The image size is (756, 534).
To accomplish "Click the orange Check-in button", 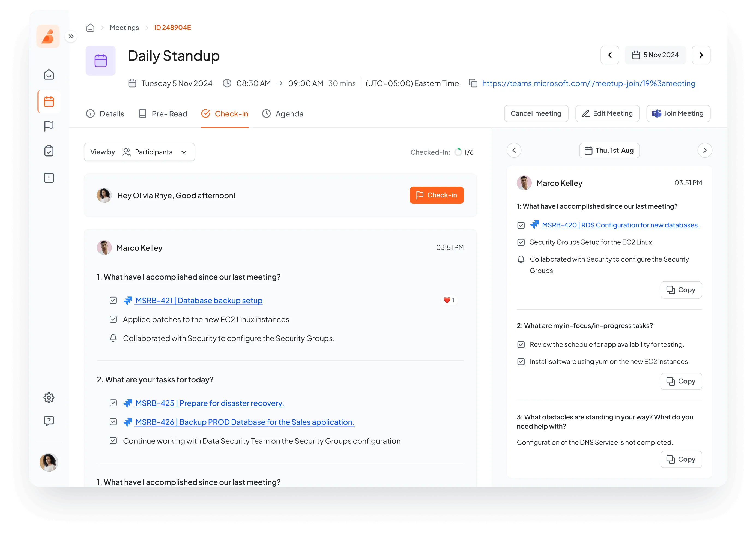I will (x=437, y=195).
